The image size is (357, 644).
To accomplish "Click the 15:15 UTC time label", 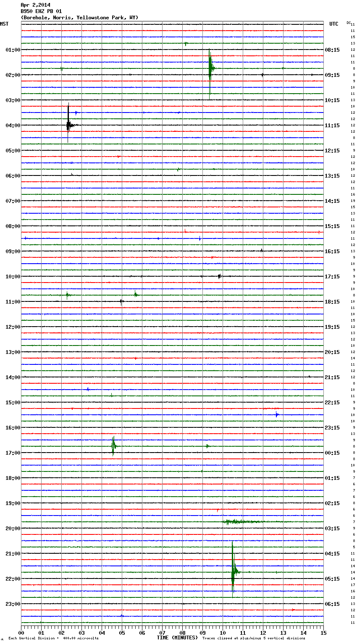I will (x=332, y=226).
